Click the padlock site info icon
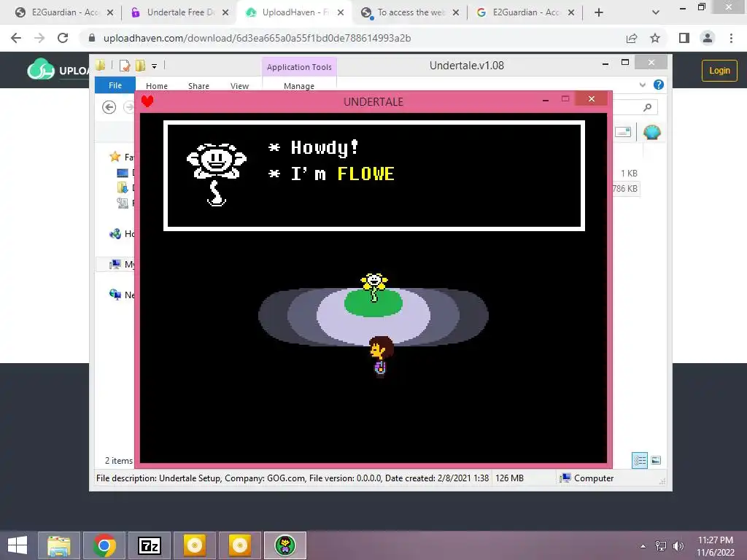 pos(92,38)
